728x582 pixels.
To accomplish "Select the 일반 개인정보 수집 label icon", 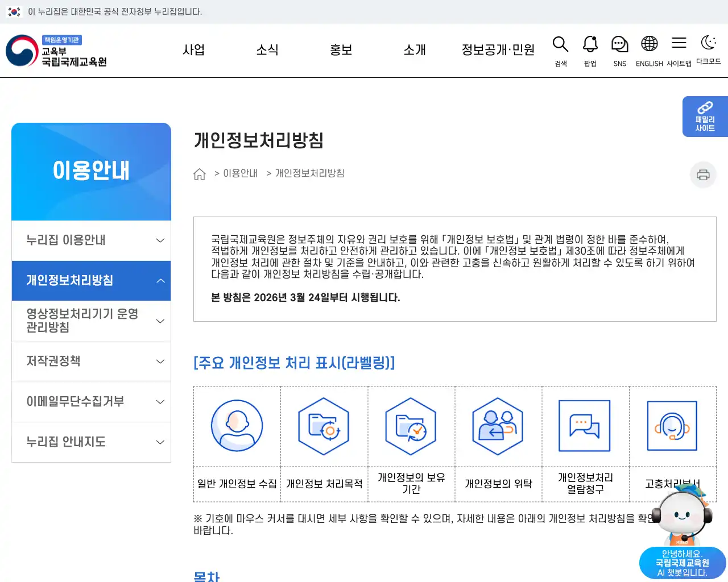I will pyautogui.click(x=237, y=426).
